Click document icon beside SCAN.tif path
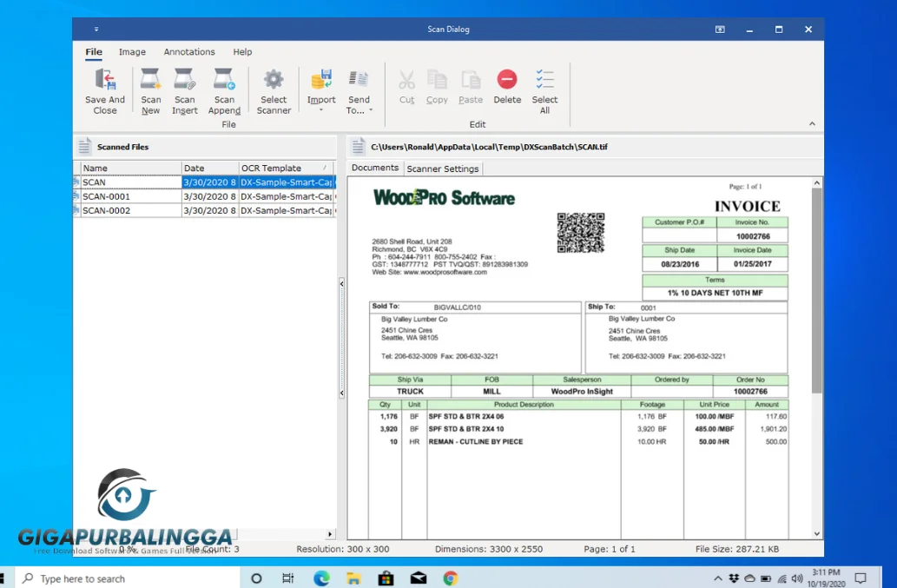 [358, 147]
